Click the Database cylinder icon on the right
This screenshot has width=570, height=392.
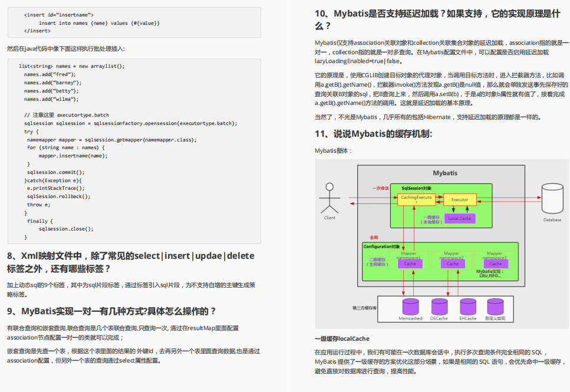pyautogui.click(x=552, y=199)
